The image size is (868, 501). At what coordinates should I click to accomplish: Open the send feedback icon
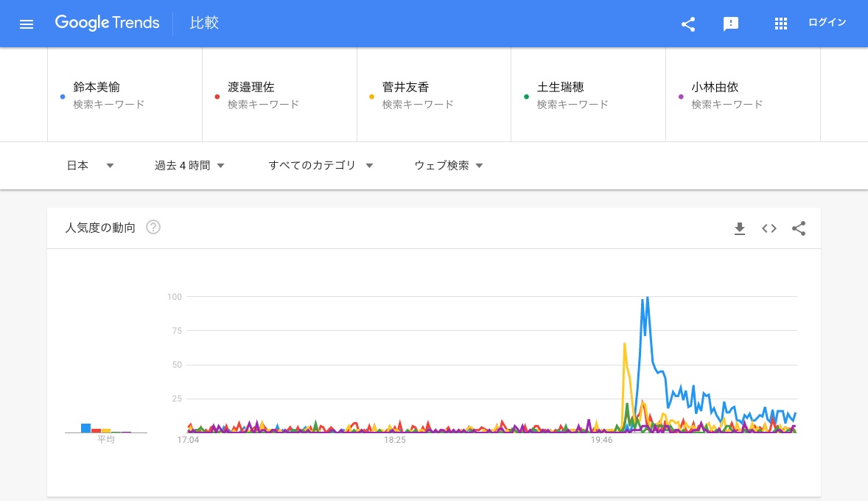(731, 24)
